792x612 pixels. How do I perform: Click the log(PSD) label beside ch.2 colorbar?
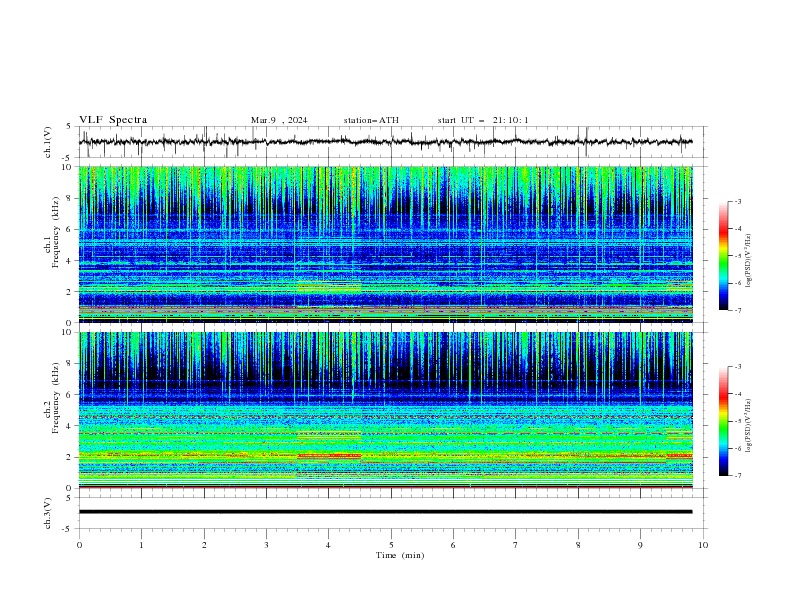coord(749,425)
